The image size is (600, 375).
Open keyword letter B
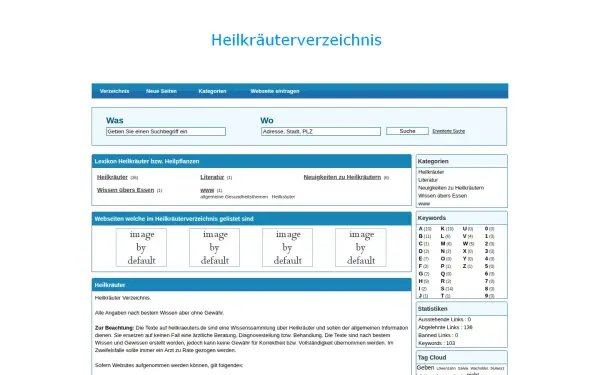pyautogui.click(x=421, y=236)
